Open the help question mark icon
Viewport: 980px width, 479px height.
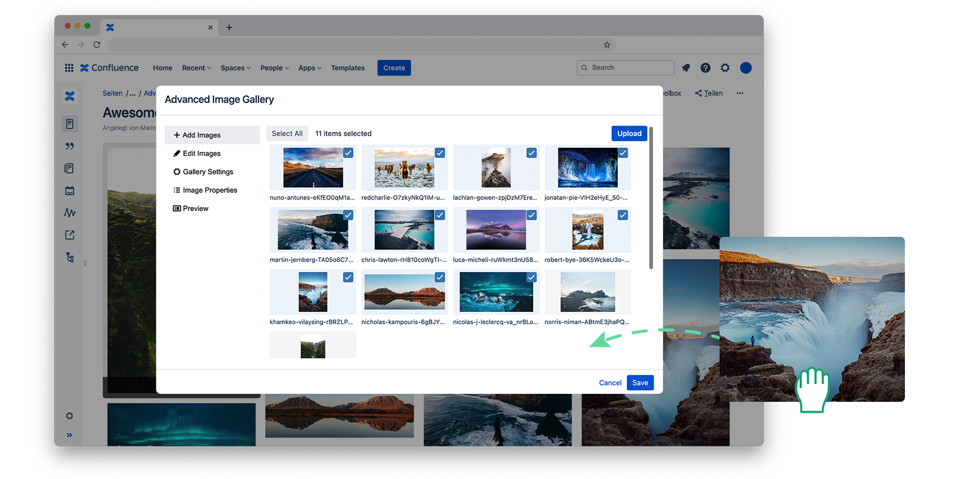pyautogui.click(x=705, y=68)
